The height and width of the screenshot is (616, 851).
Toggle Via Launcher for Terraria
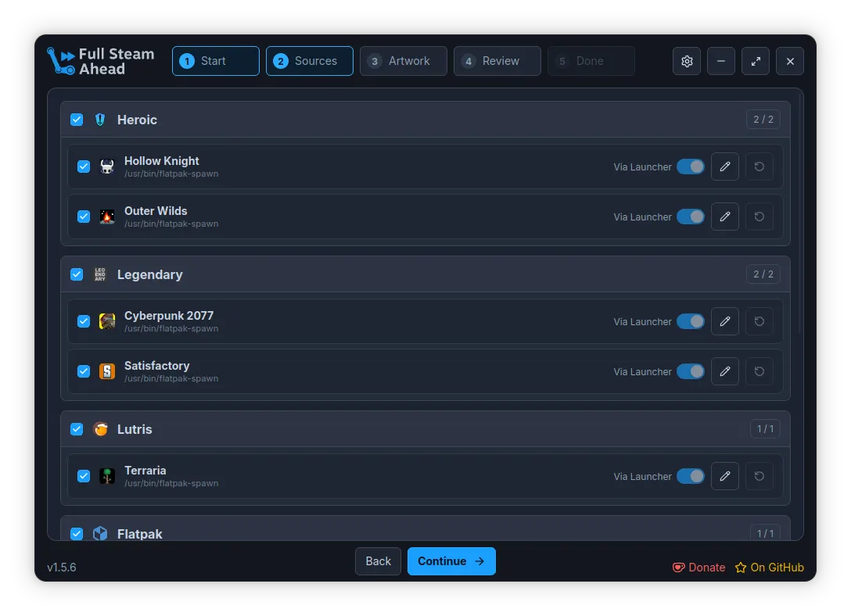[x=691, y=476]
